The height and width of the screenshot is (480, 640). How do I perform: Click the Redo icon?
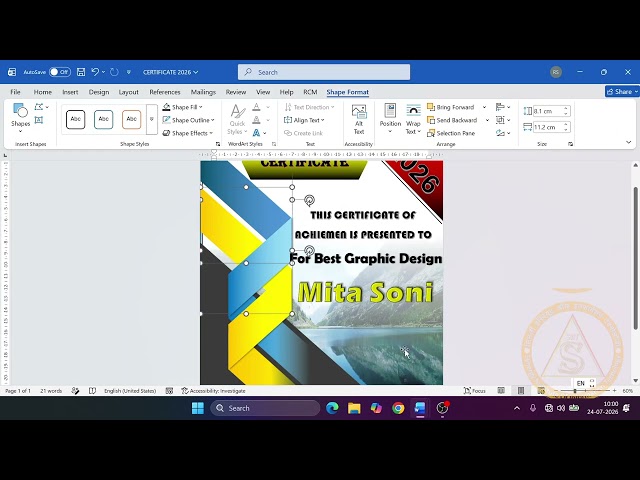tap(114, 72)
